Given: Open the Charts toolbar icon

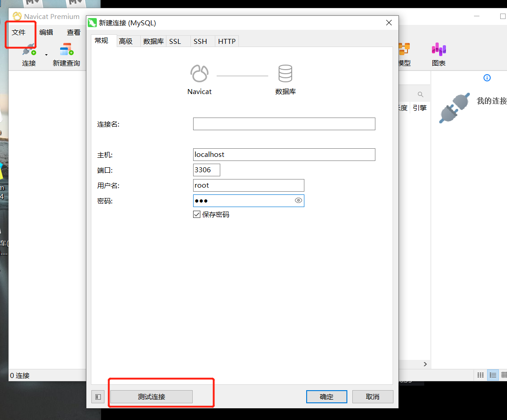Looking at the screenshot, I should click(x=439, y=49).
